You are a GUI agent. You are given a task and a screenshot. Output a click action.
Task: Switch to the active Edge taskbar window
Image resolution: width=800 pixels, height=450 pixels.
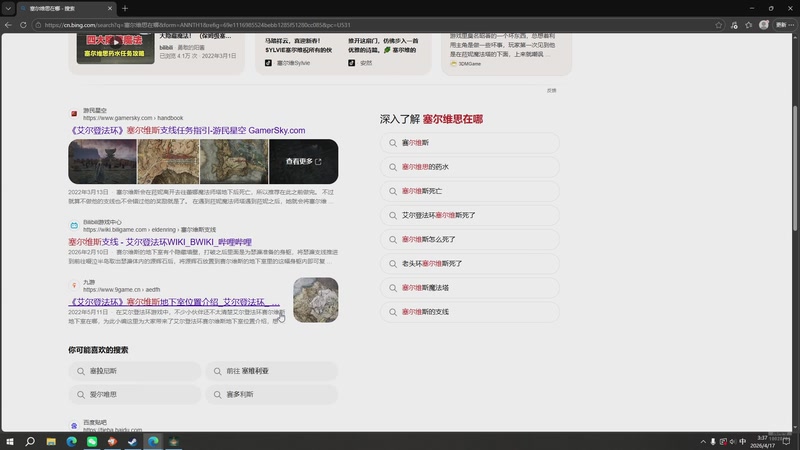(153, 441)
